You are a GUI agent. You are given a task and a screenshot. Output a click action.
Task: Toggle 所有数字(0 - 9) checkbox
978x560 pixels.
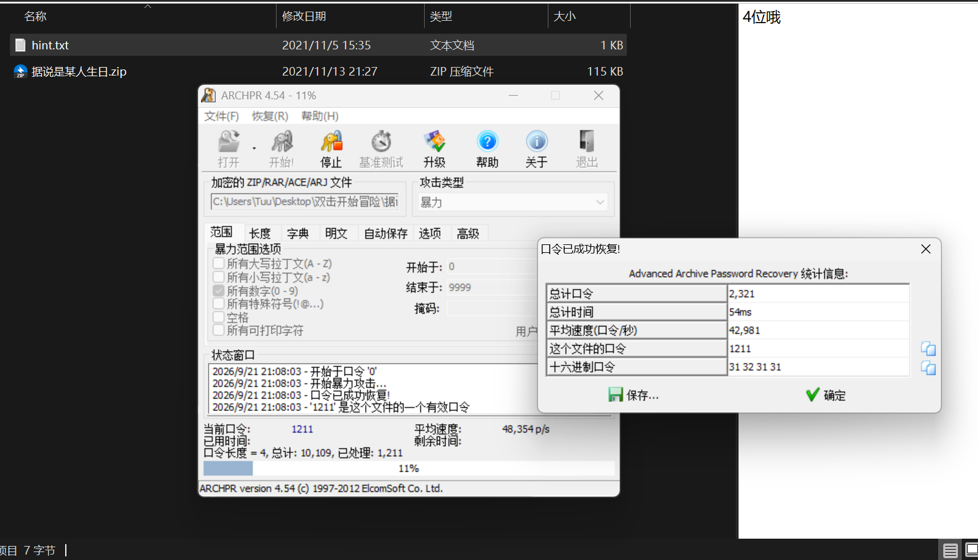219,291
